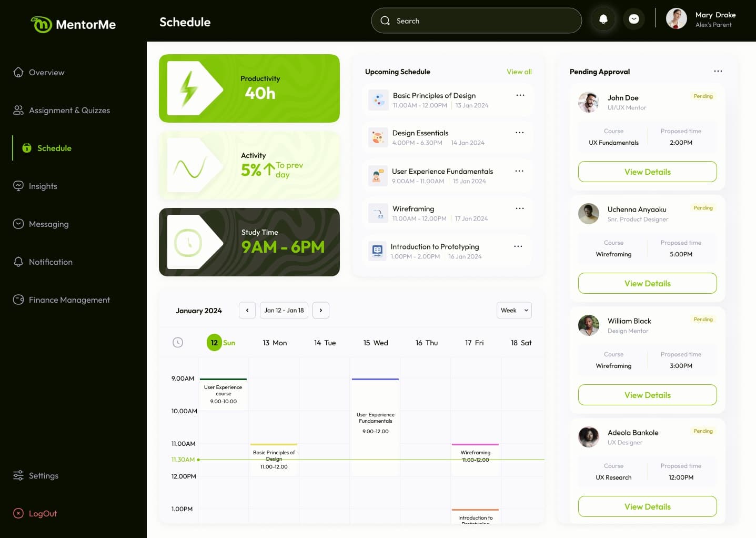This screenshot has width=756, height=538.
Task: Click the Messaging sidebar icon
Action: [x=18, y=224]
